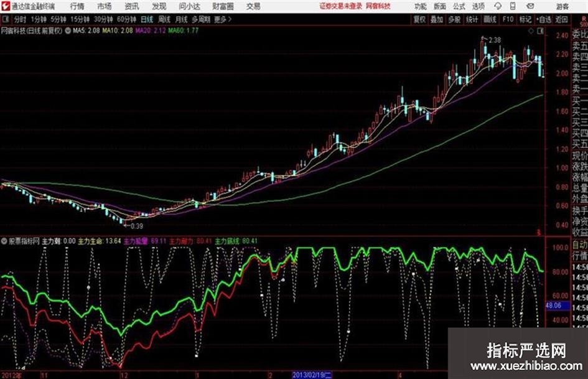Viewport: 588px width, 379px height.
Task: Switch to the 30分钟 period
Action: click(103, 19)
